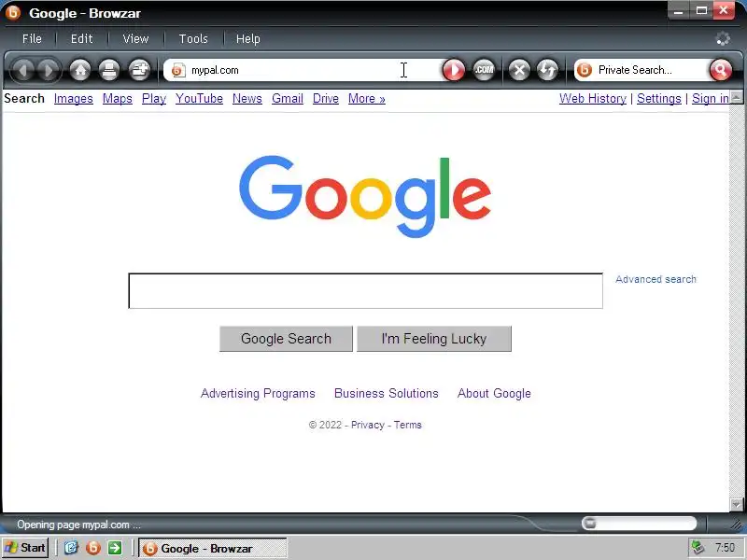
Task: Open the Tools menu
Action: (x=193, y=38)
